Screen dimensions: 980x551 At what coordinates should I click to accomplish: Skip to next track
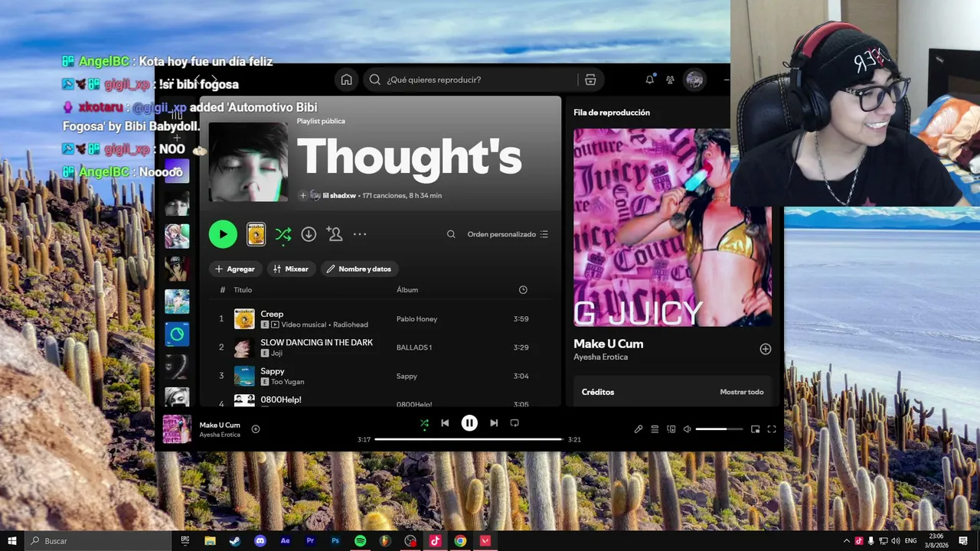point(494,422)
